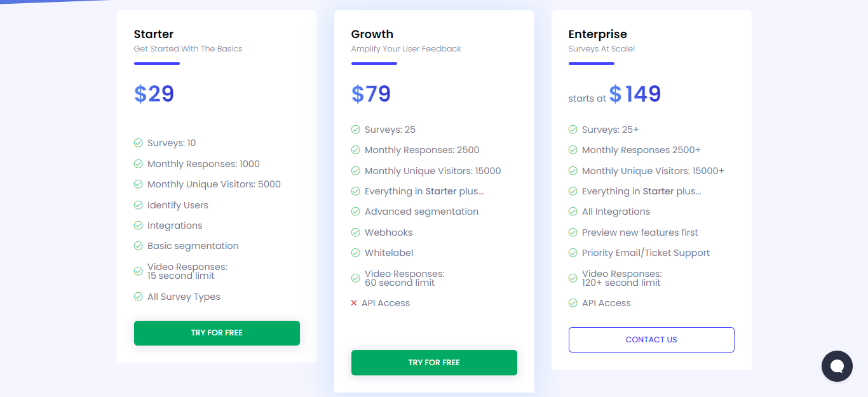Click the checkmark beside Priority Email/Ticket Support
Screen dimensions: 868x397
click(573, 253)
